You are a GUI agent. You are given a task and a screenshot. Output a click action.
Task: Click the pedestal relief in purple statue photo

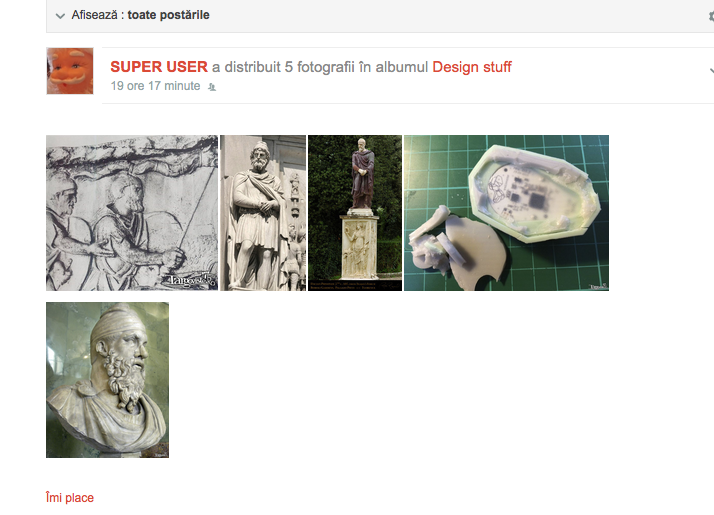(359, 247)
